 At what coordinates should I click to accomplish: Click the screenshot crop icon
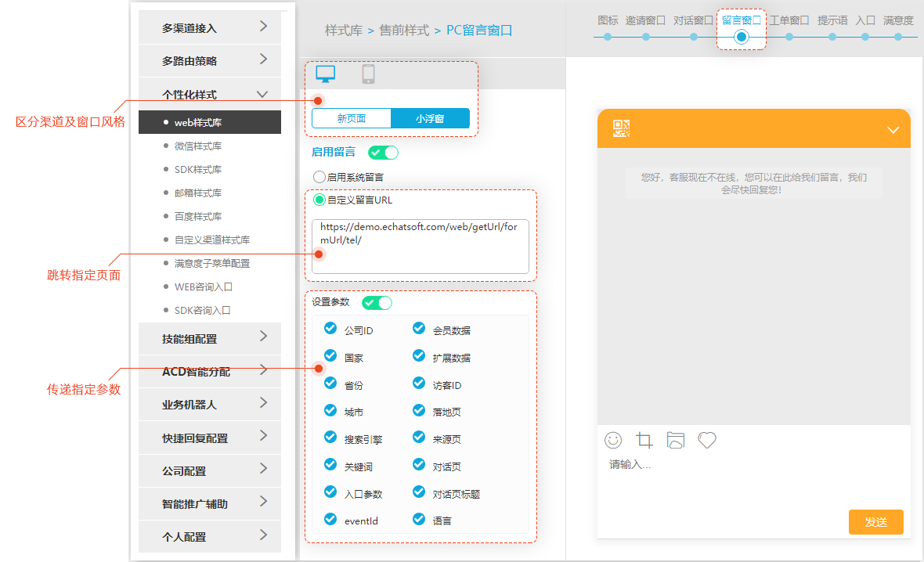point(644,440)
